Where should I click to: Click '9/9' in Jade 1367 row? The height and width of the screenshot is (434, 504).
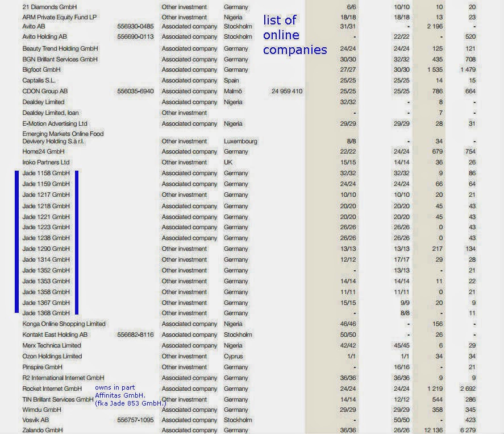405,303
